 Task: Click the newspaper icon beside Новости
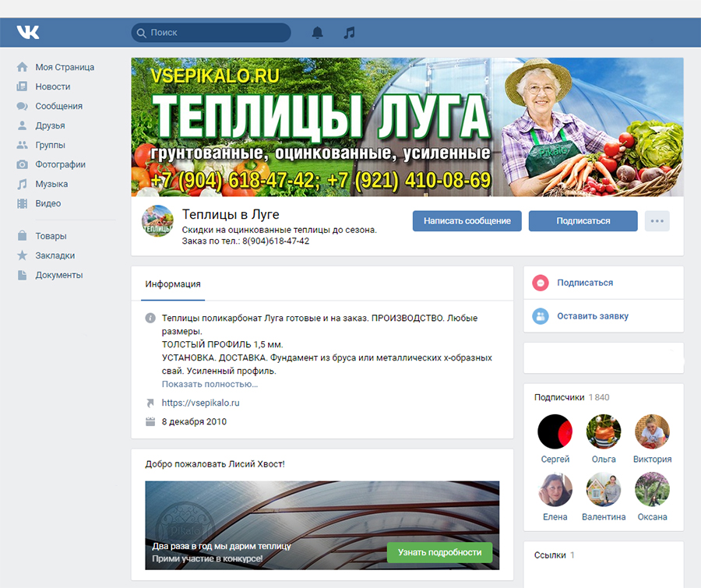(x=22, y=86)
